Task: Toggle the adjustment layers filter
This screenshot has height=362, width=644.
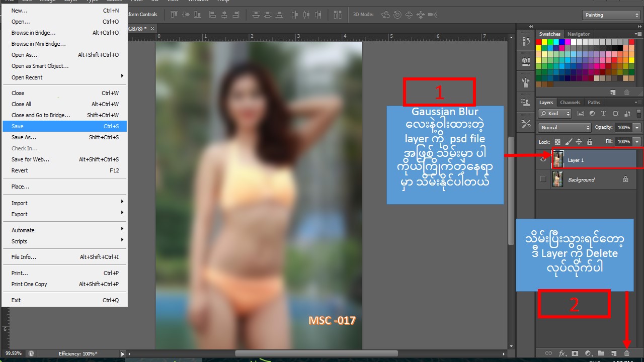Action: pos(592,114)
